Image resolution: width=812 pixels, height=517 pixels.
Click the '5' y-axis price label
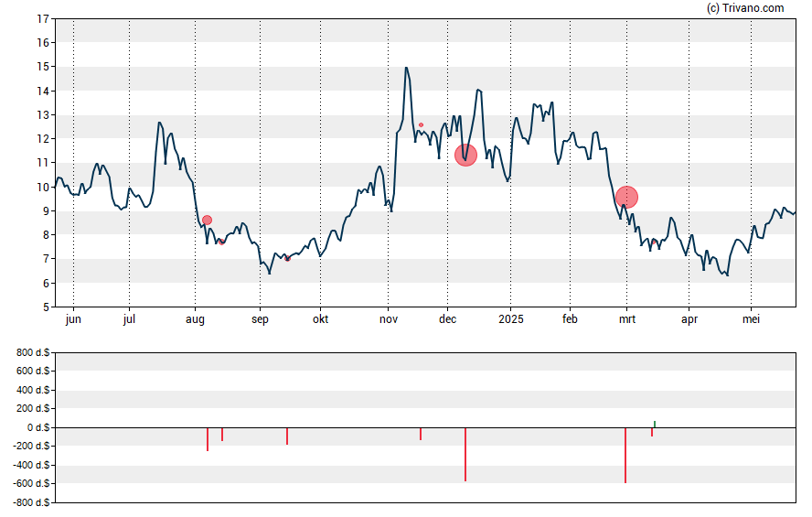point(46,307)
